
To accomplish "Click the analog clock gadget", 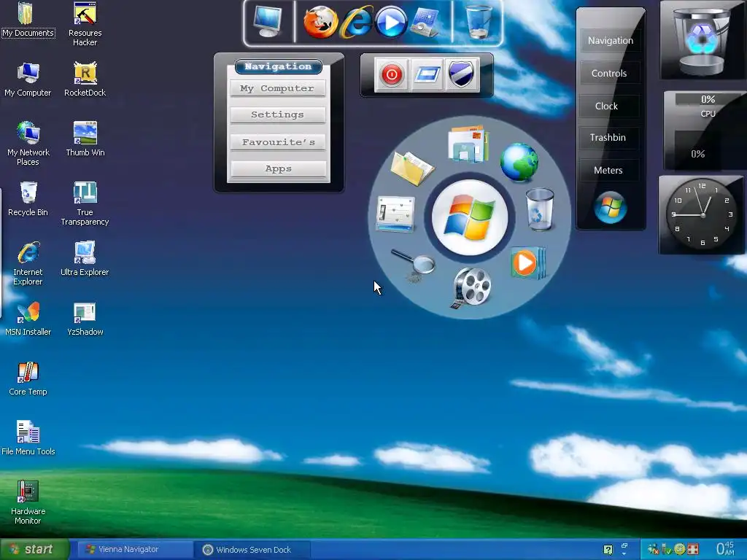I will (x=702, y=215).
